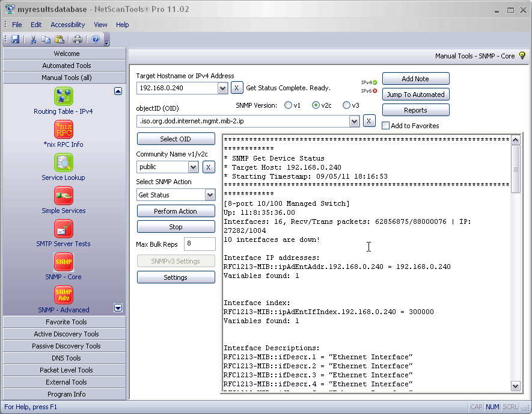Open the Target Hostname dropdown

point(222,87)
